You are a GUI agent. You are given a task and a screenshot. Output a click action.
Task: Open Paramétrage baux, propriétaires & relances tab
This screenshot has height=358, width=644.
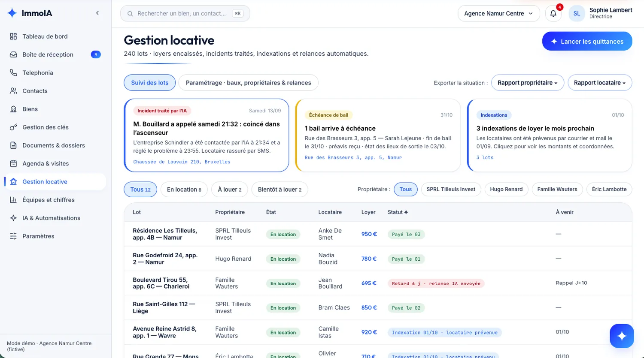pyautogui.click(x=249, y=83)
